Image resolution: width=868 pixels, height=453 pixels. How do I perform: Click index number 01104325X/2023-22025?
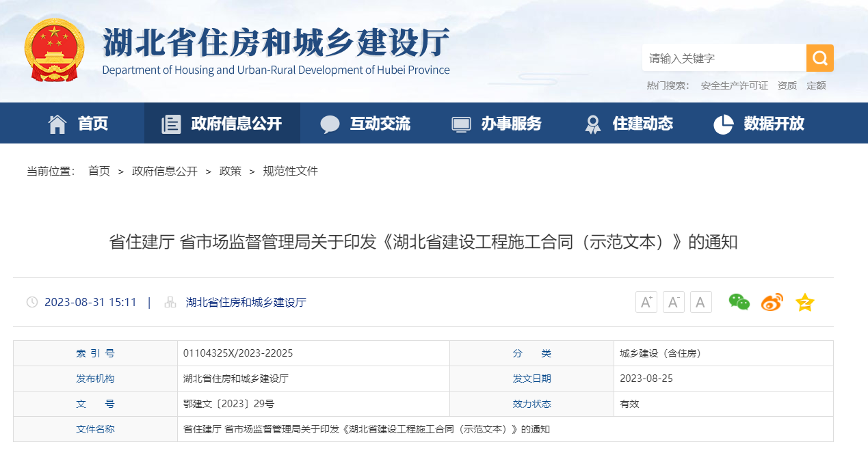(238, 353)
